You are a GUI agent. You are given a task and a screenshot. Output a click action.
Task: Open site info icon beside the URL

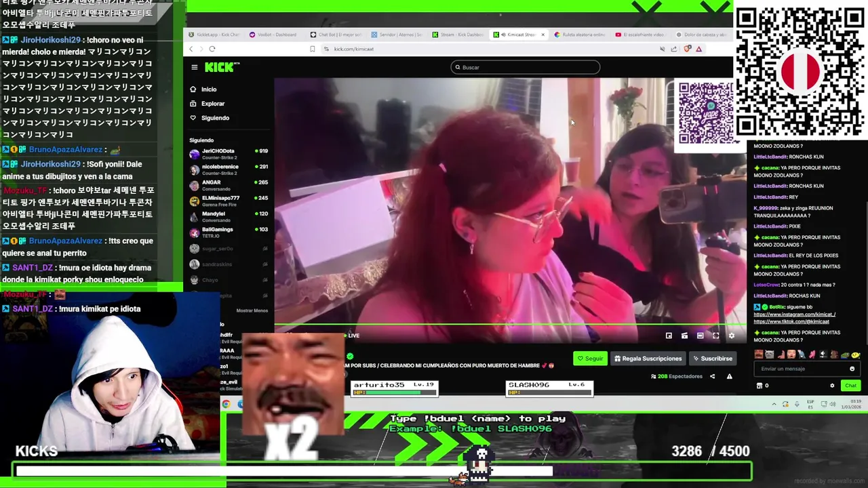tap(326, 49)
